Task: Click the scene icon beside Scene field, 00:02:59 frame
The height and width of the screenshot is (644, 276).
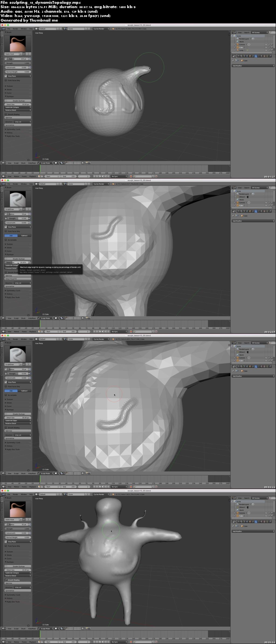Action: [65, 184]
